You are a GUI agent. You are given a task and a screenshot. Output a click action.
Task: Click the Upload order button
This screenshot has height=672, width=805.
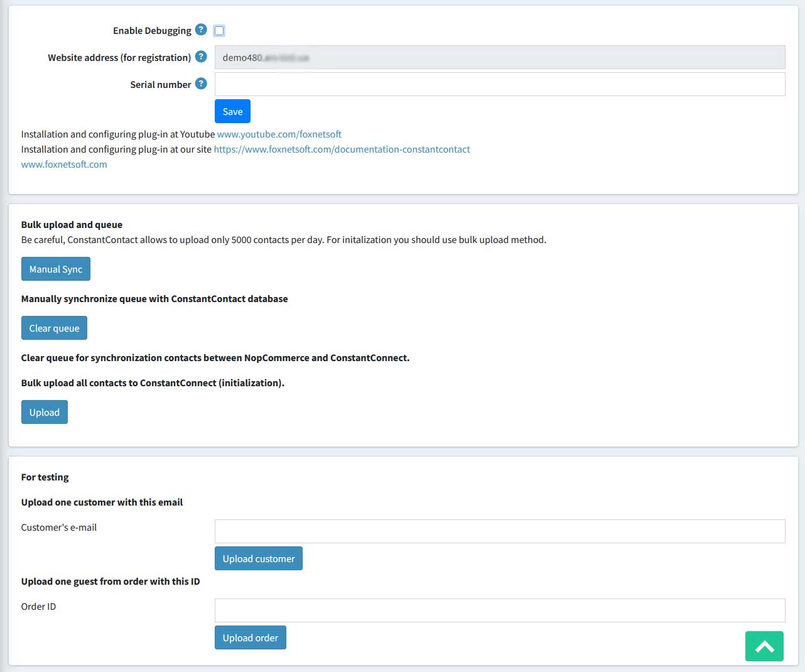pos(250,637)
